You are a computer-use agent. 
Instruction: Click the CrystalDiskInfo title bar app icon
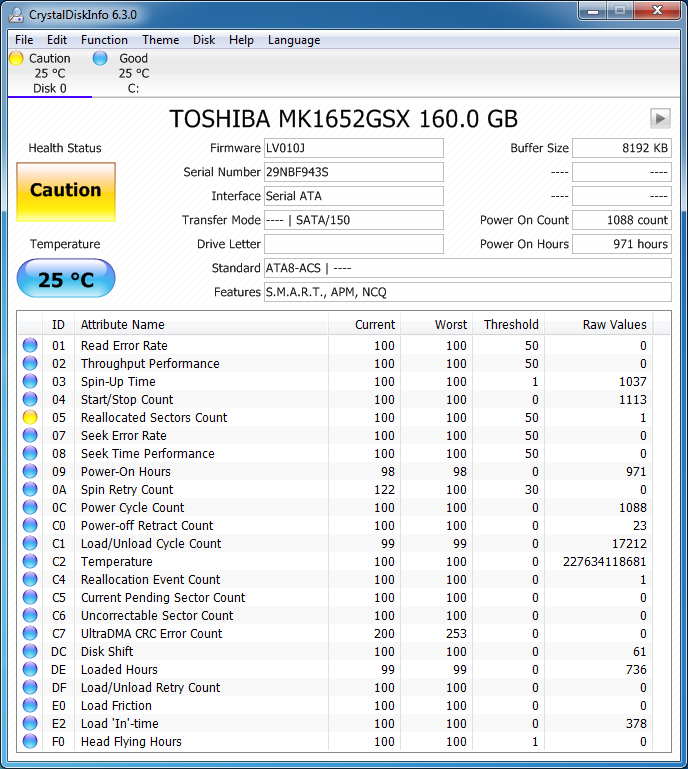point(16,15)
